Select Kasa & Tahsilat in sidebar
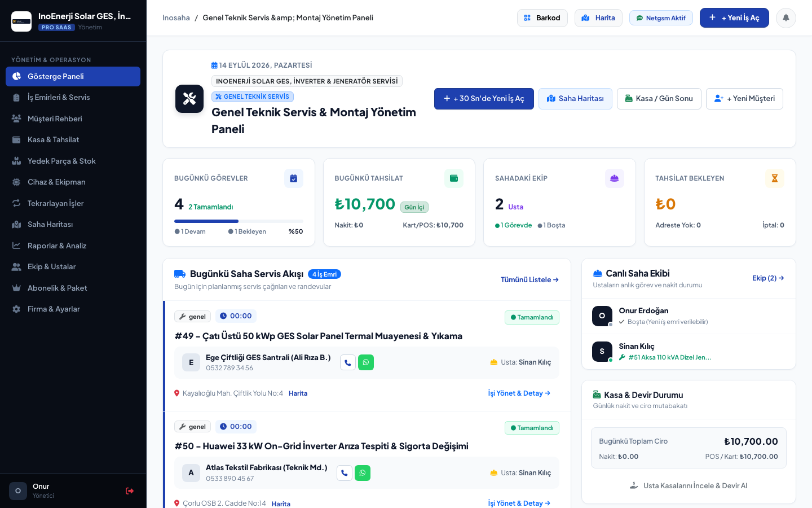This screenshot has width=812, height=508. pyautogui.click(x=73, y=140)
